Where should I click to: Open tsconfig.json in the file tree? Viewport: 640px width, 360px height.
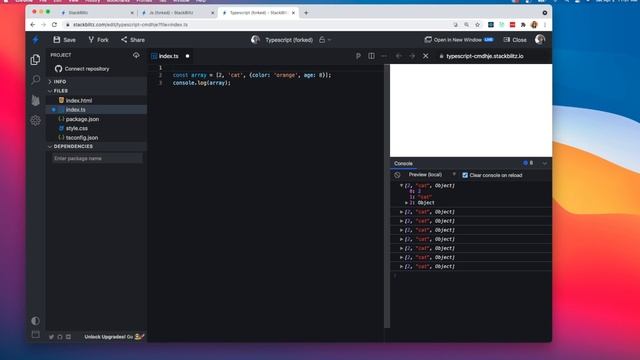coord(82,138)
